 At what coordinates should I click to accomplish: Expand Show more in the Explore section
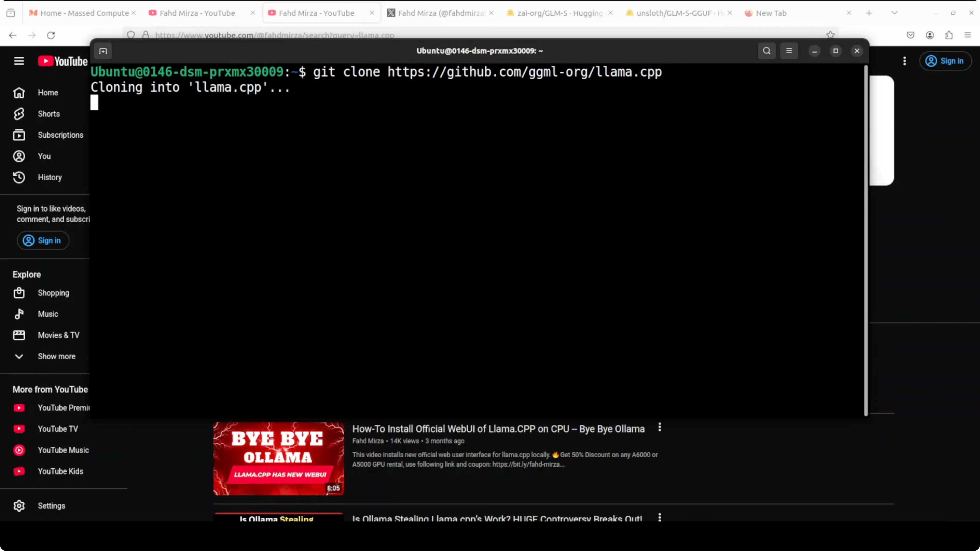(56, 356)
